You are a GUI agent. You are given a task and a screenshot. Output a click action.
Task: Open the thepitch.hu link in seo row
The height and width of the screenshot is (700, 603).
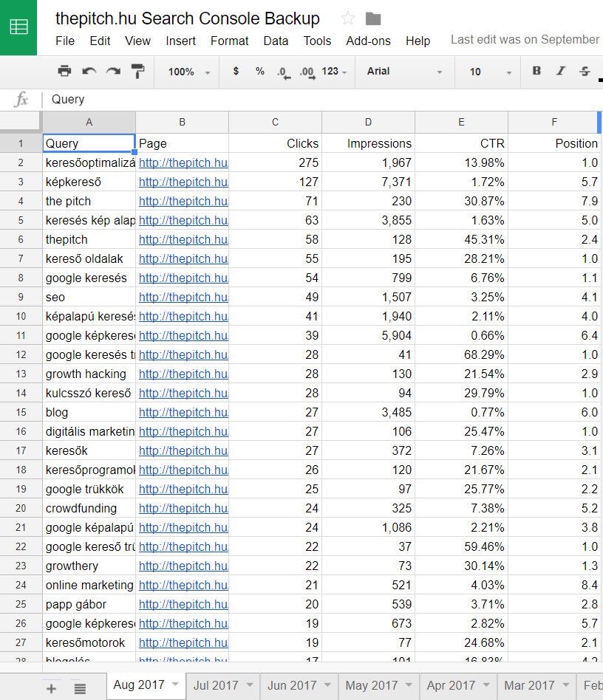tap(183, 297)
